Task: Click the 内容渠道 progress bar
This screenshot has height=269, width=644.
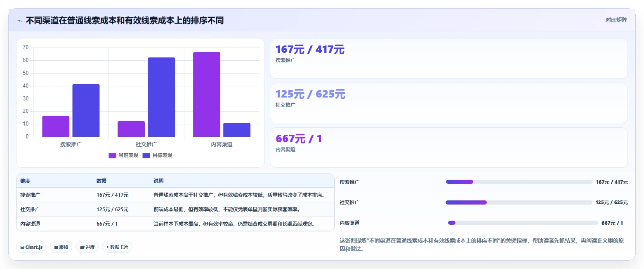Action: point(523,223)
